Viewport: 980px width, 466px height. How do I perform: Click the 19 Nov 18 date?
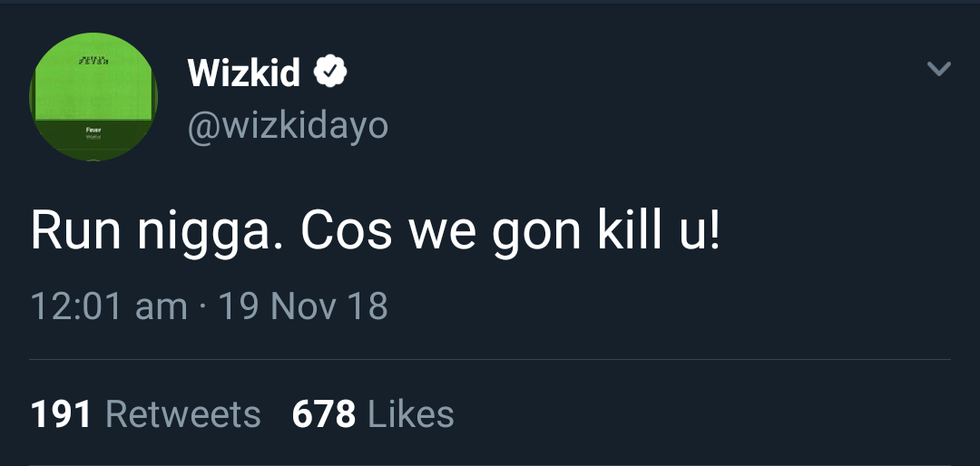[x=303, y=306]
